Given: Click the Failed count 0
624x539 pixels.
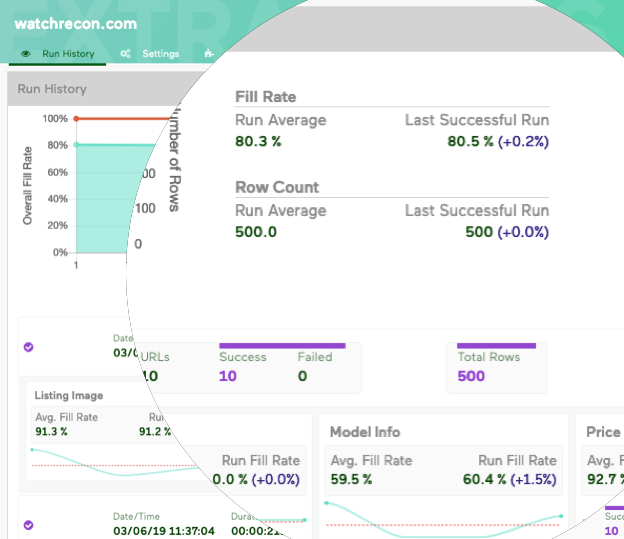Looking at the screenshot, I should pos(302,376).
